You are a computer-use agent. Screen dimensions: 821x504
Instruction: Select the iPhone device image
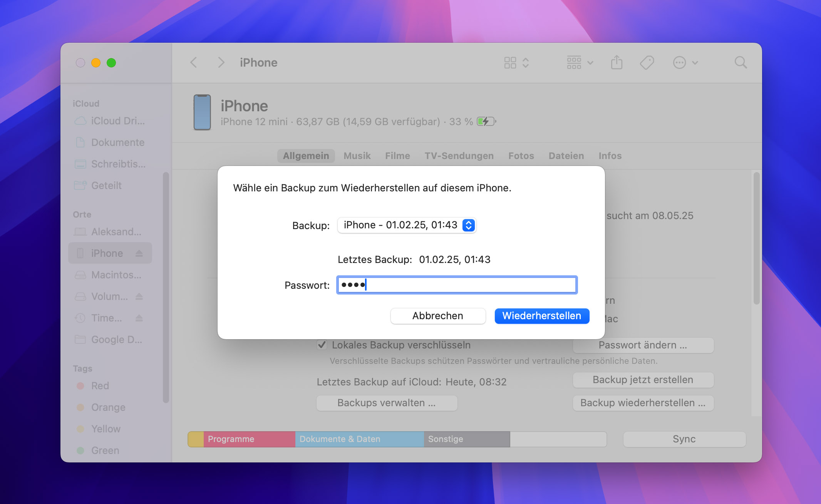click(x=202, y=112)
